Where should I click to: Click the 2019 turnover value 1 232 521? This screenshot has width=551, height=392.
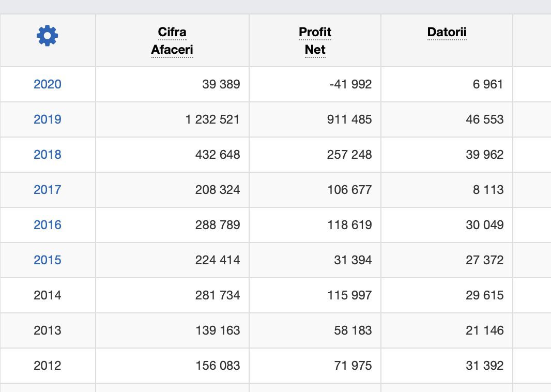coord(212,119)
